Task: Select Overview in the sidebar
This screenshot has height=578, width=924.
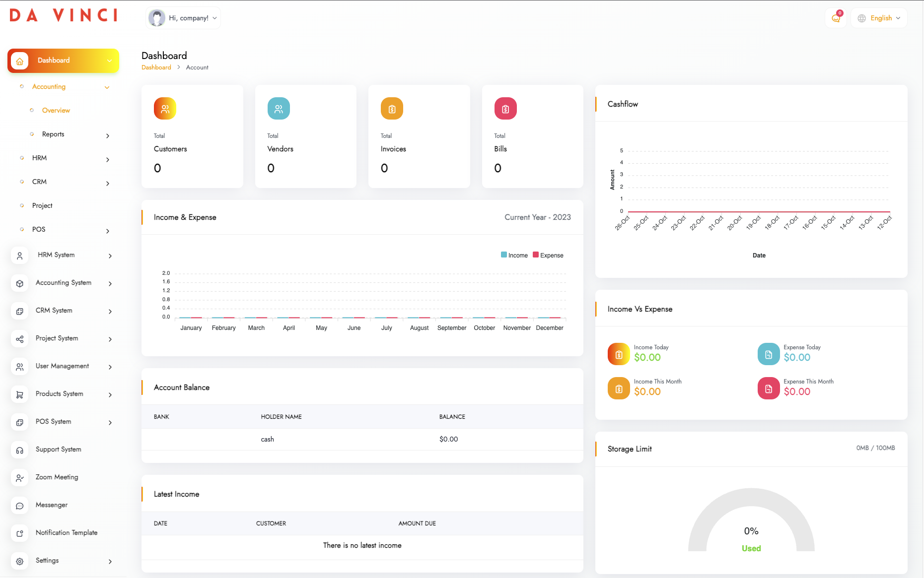Action: (x=56, y=111)
